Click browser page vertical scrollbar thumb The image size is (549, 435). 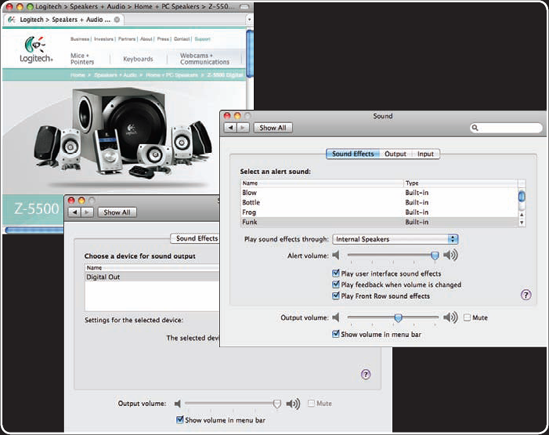click(x=250, y=54)
